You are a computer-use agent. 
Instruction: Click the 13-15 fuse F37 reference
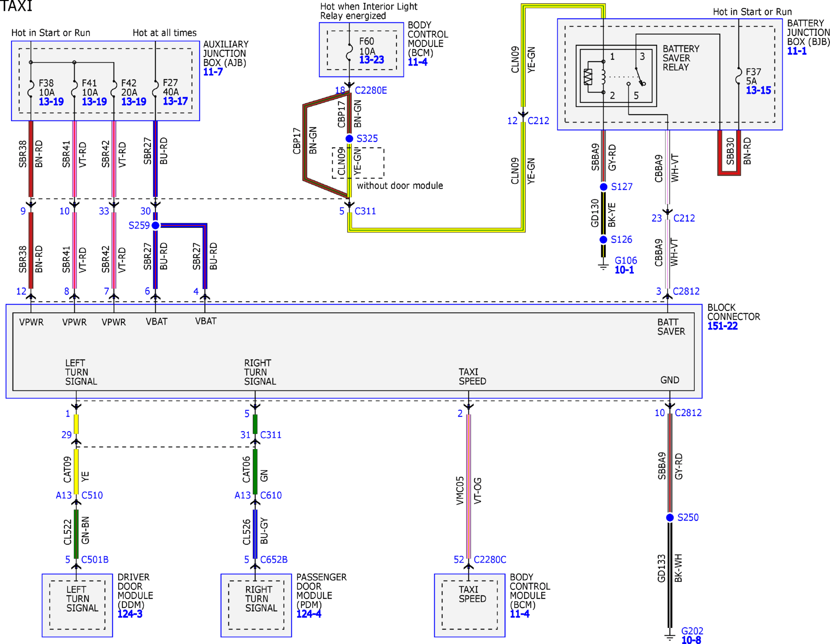[x=758, y=90]
